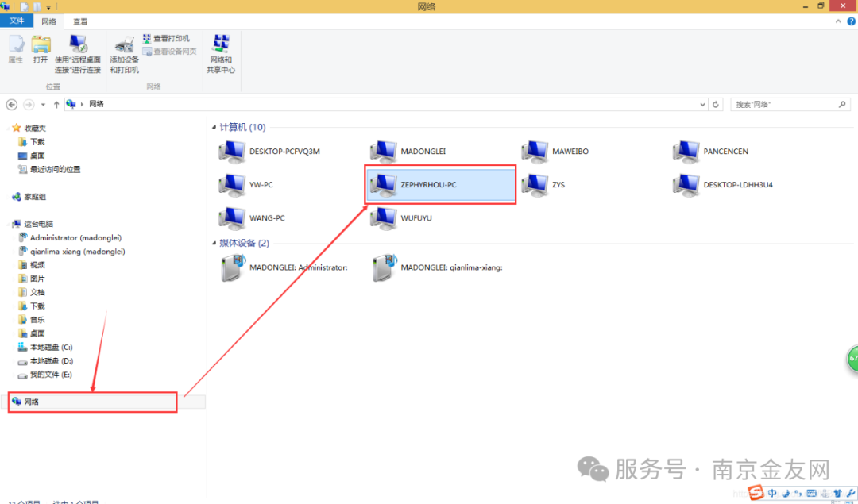This screenshot has width=858, height=504.
Task: Collapse the 计算机 (10) group
Action: pyautogui.click(x=214, y=127)
